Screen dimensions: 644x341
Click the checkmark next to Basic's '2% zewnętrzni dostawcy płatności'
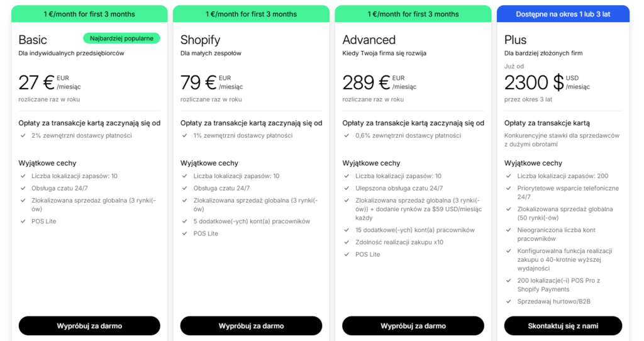click(23, 136)
